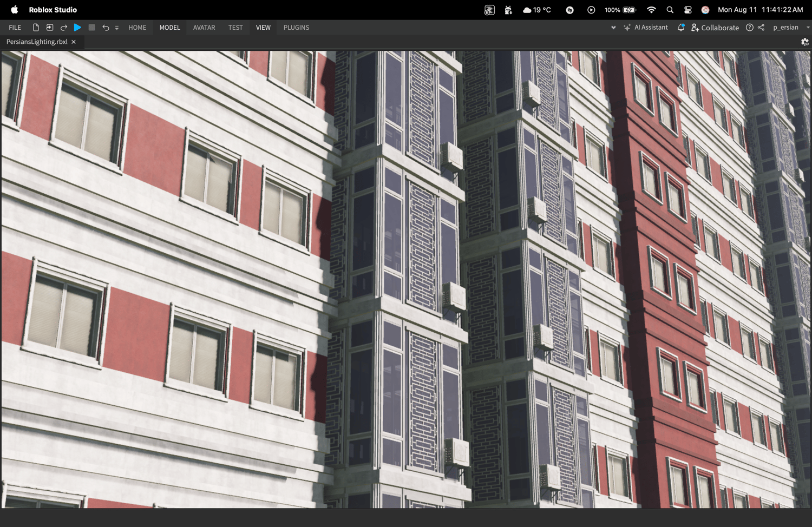Viewport: 812px width, 527px height.
Task: Switch to the VIEW ribbon tab
Action: [x=263, y=28]
